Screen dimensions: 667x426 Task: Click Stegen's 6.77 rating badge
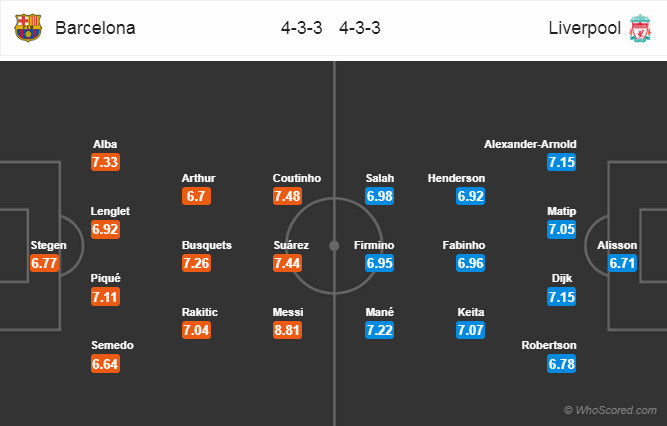pyautogui.click(x=45, y=264)
